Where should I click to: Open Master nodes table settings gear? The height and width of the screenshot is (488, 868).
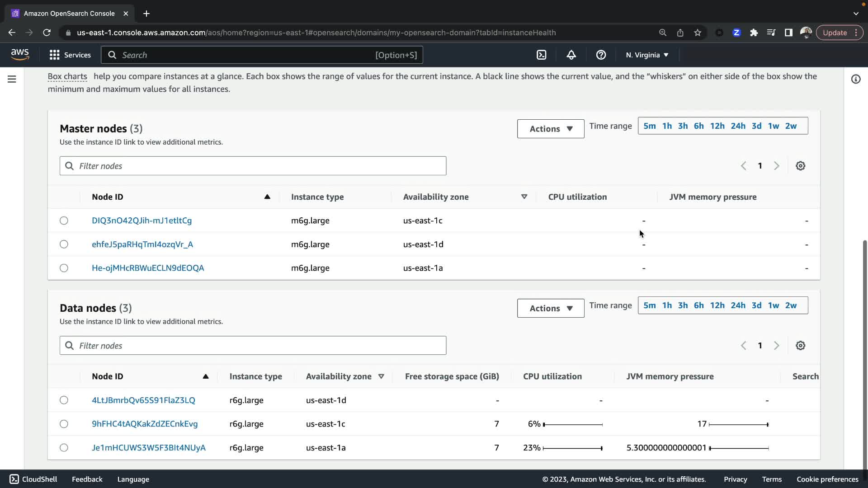coord(800,166)
